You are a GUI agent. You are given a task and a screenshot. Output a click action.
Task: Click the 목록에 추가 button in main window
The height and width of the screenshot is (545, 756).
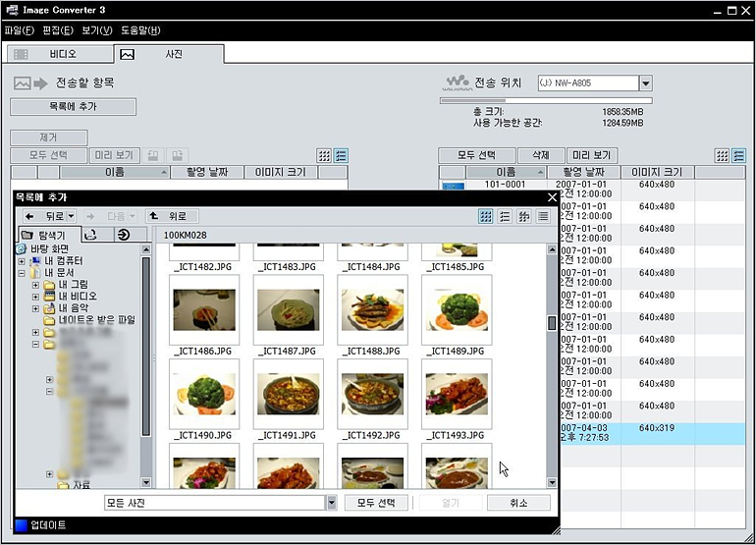click(73, 107)
